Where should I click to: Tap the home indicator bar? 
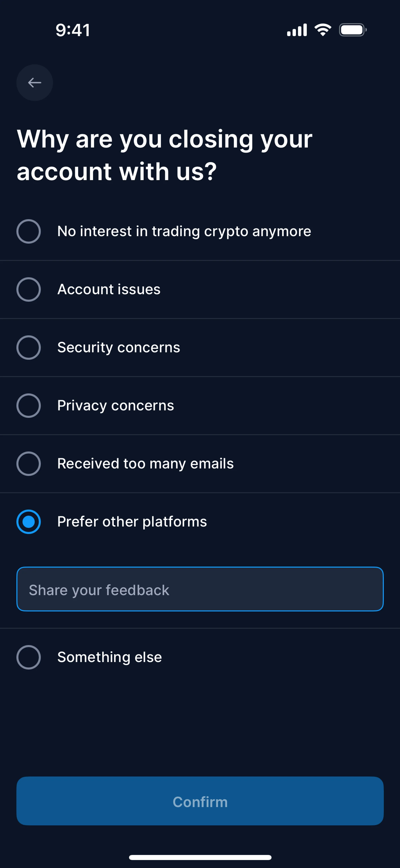(x=200, y=857)
